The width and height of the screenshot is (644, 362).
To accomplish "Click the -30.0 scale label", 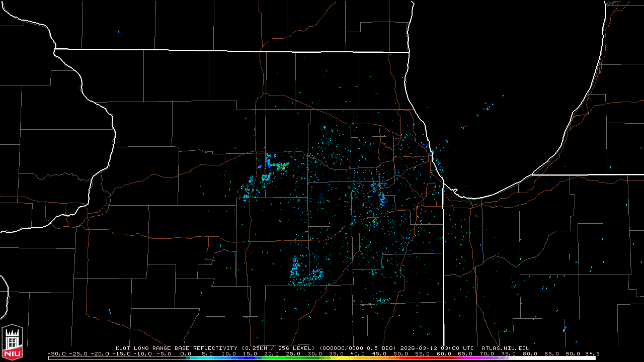I will click(57, 353).
